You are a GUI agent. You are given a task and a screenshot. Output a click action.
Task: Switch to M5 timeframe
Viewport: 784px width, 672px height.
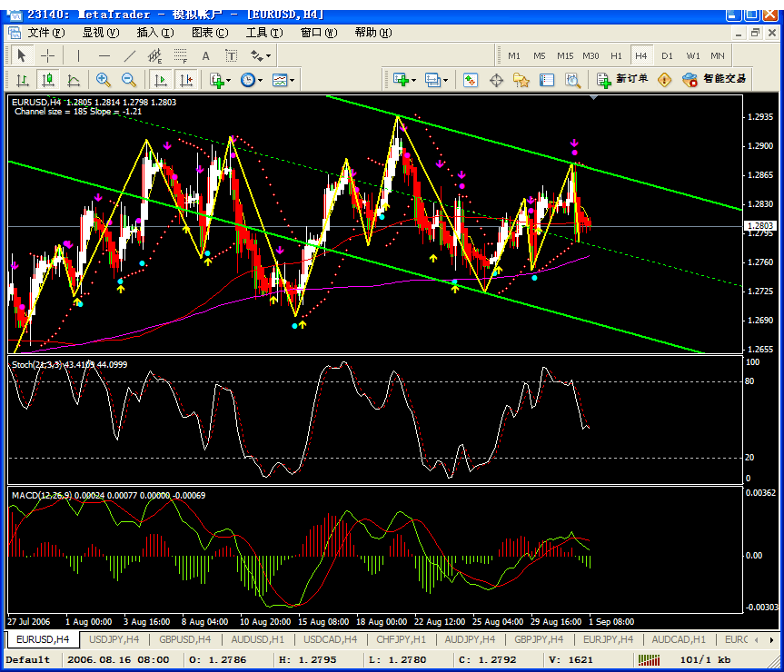[x=540, y=55]
